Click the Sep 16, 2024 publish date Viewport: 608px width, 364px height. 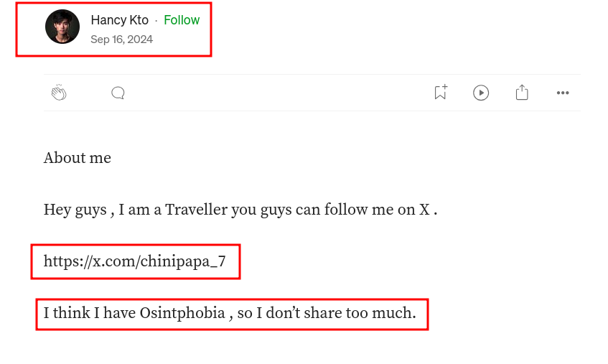121,39
